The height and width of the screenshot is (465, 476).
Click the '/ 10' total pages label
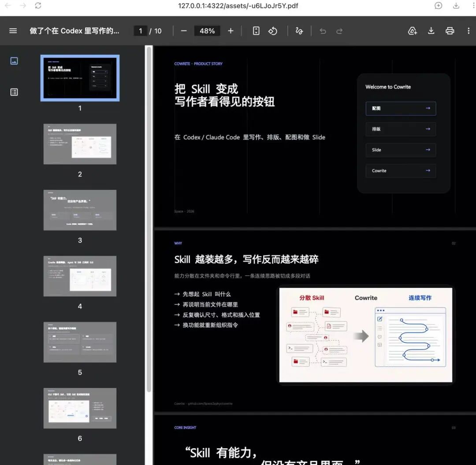pyautogui.click(x=156, y=31)
